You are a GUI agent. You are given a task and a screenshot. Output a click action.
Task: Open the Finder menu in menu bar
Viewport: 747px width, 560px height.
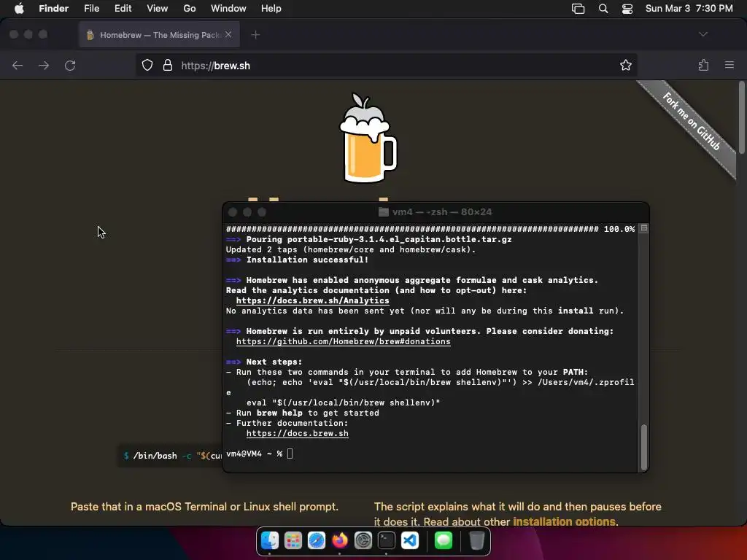tap(53, 9)
